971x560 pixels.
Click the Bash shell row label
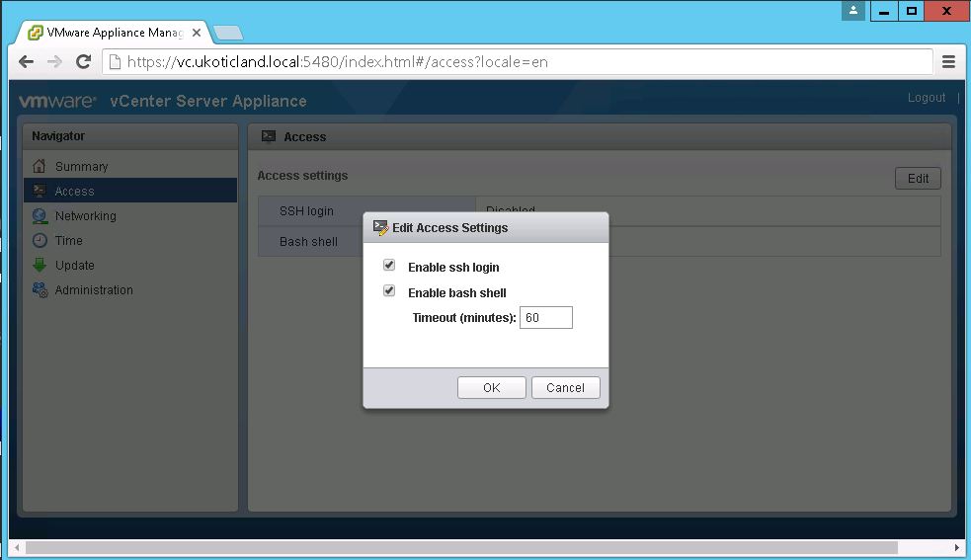tap(308, 242)
